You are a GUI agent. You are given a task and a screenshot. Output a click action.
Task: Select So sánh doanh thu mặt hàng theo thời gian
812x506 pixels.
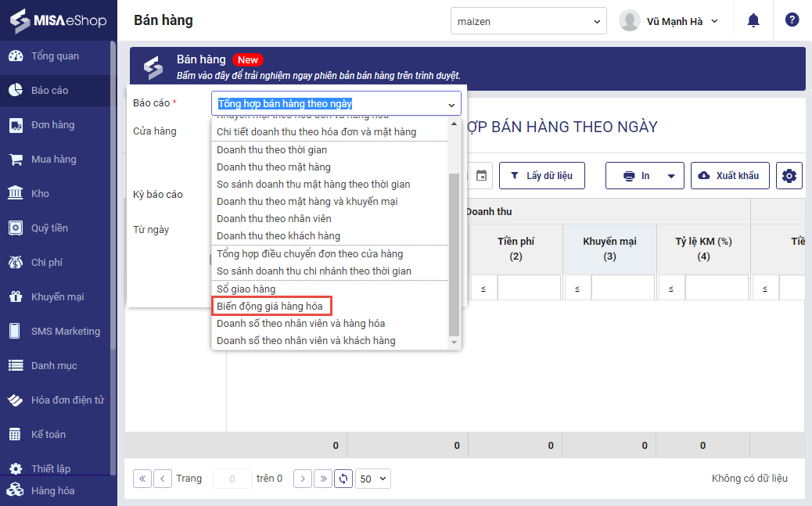pyautogui.click(x=314, y=184)
